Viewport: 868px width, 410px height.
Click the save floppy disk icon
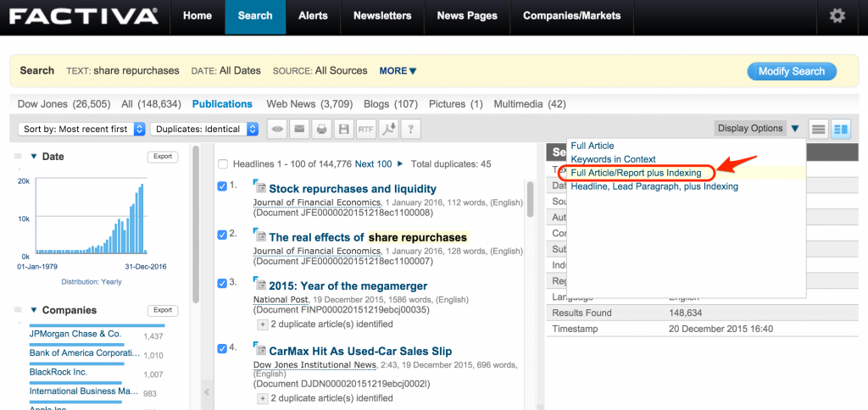click(x=343, y=130)
